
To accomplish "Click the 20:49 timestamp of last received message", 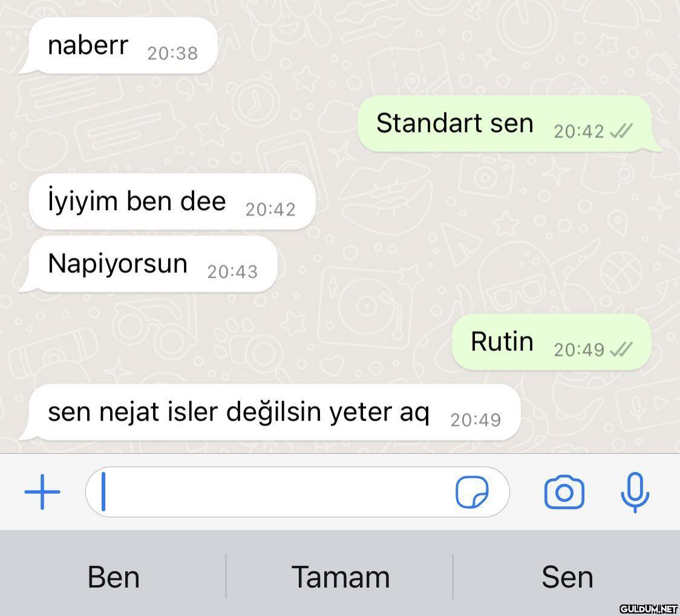I will click(476, 420).
